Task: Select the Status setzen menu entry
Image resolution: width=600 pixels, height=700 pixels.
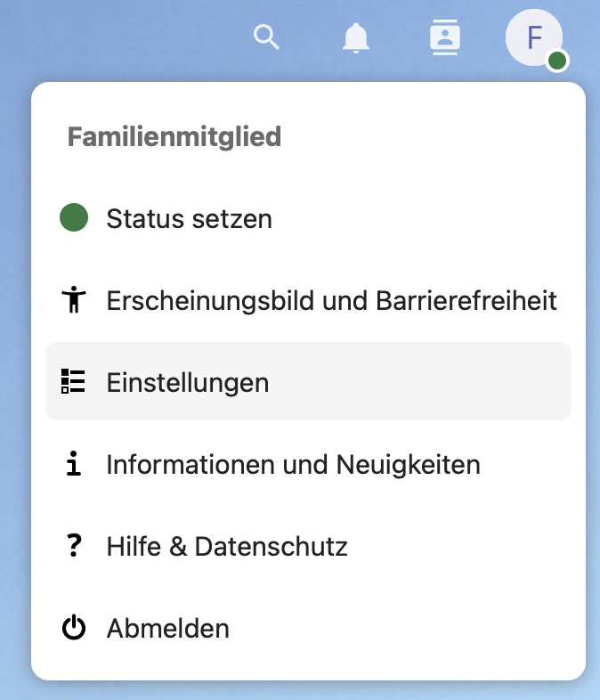Action: tap(189, 218)
